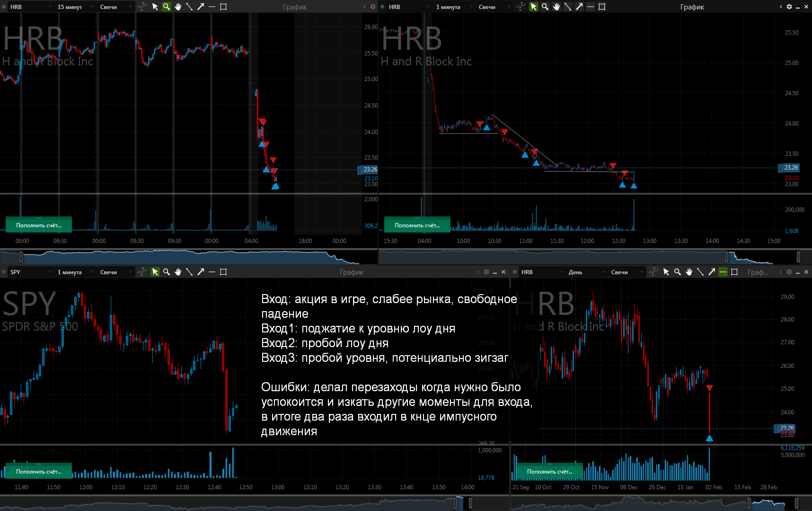Click 23.26 price label in HRB 15-minute chart

click(369, 169)
